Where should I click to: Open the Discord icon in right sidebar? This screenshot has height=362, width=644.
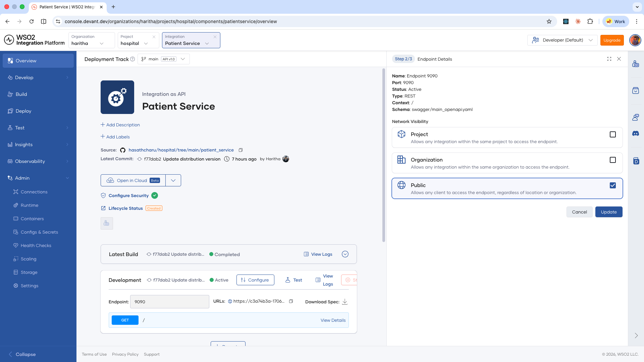(x=636, y=133)
